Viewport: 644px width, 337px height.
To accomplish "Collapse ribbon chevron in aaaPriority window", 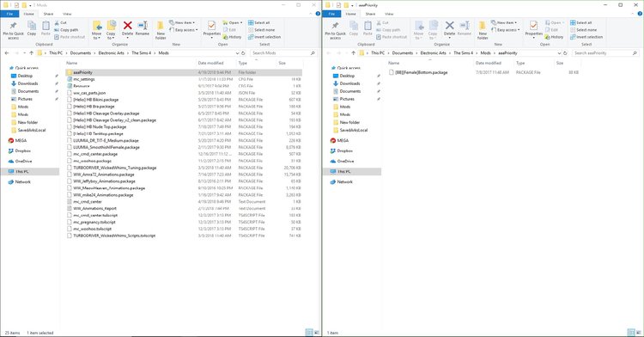I will point(633,14).
